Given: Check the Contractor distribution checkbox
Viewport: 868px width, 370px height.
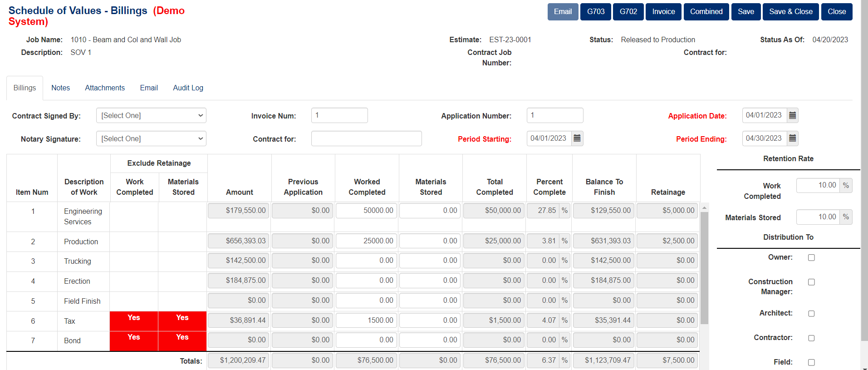Looking at the screenshot, I should 811,338.
